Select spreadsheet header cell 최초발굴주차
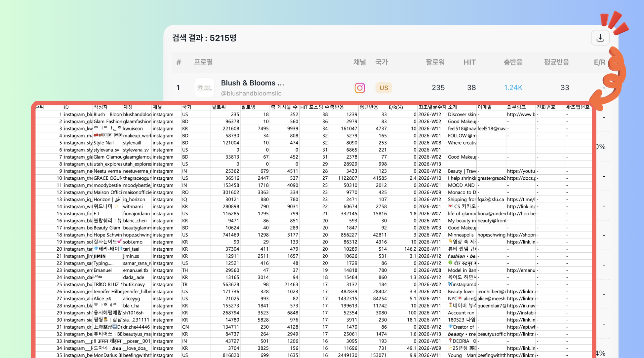 (x=432, y=107)
